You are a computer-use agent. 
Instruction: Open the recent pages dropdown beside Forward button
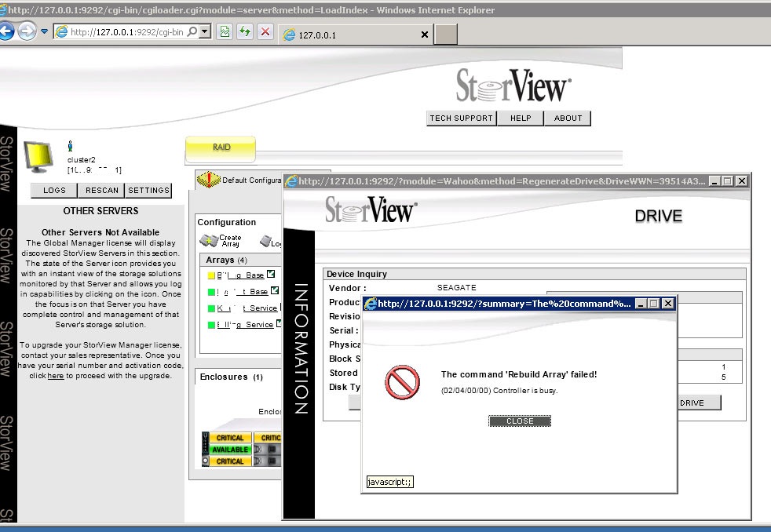45,32
